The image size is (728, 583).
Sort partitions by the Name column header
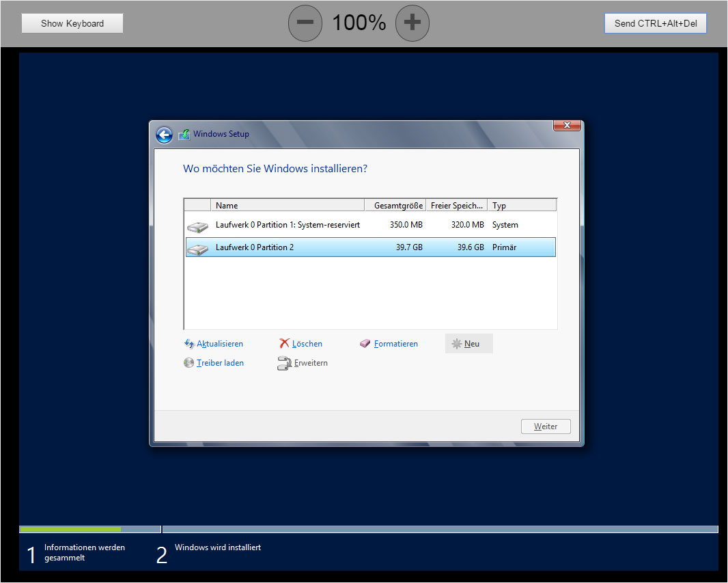tap(288, 205)
